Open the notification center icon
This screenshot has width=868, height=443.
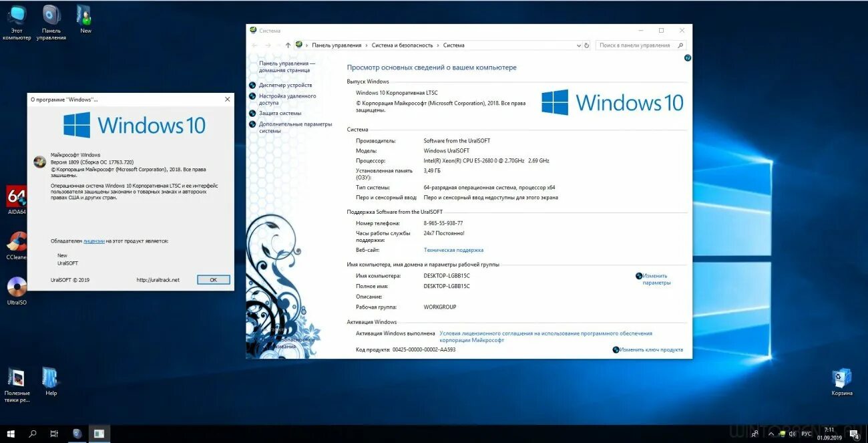853,434
